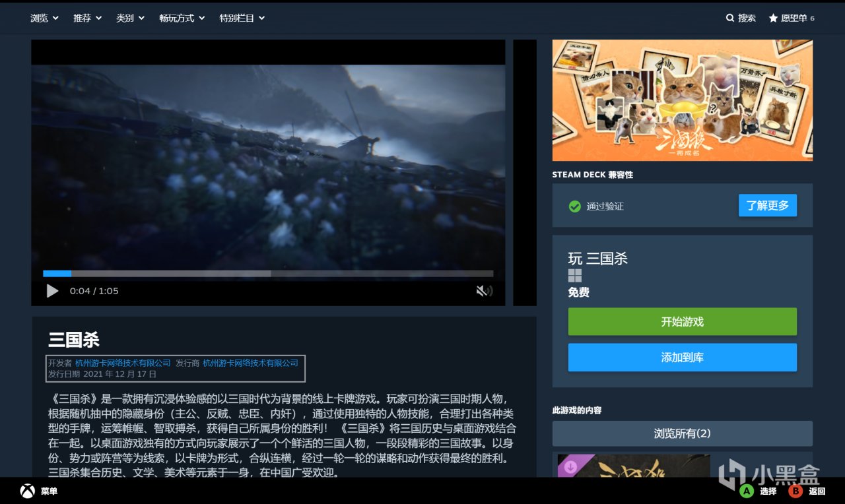845x504 pixels.
Task: Click the red B 返回 button
Action: (x=795, y=491)
